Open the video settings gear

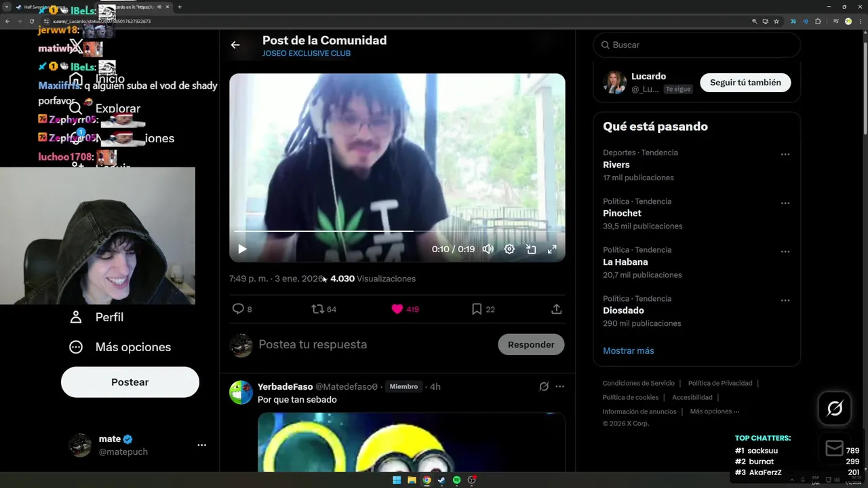[509, 249]
